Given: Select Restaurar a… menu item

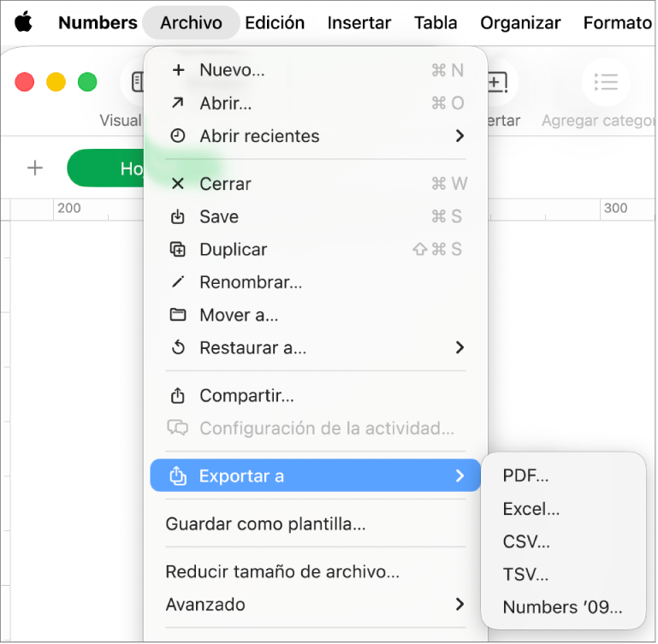Looking at the screenshot, I should coord(316,347).
